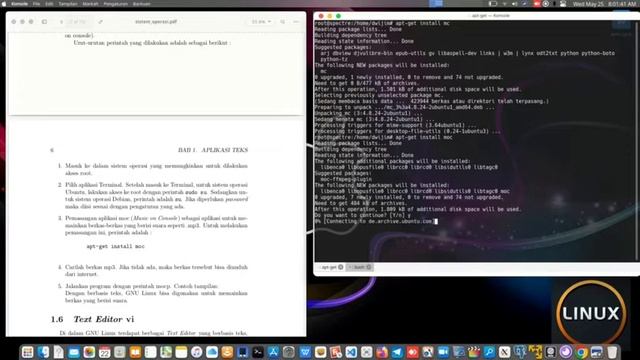Open Calendar from the dock
640x360 pixels.
coord(104,352)
